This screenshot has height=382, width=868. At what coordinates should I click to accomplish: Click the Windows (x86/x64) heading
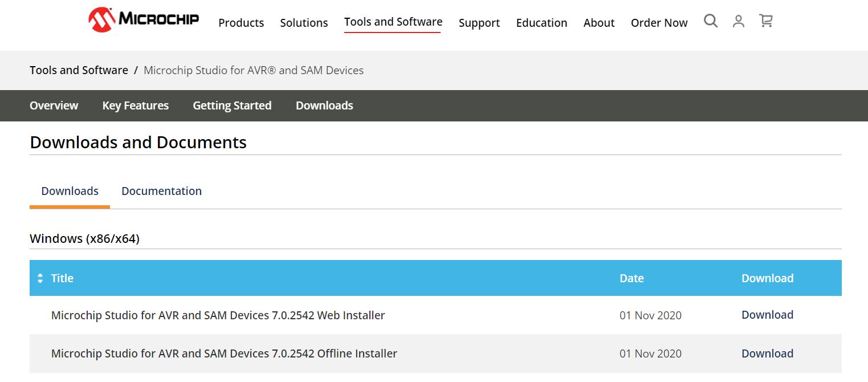[x=84, y=238]
